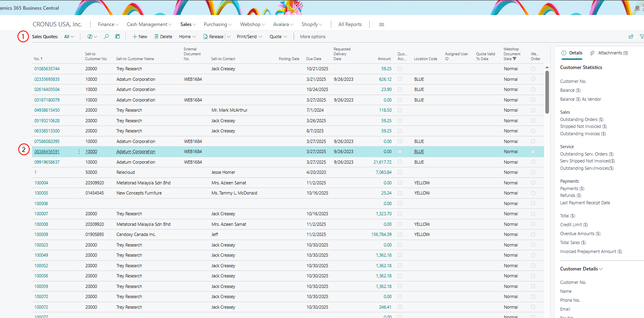Open the Home action menu
The height and width of the screenshot is (318, 644).
click(x=187, y=37)
